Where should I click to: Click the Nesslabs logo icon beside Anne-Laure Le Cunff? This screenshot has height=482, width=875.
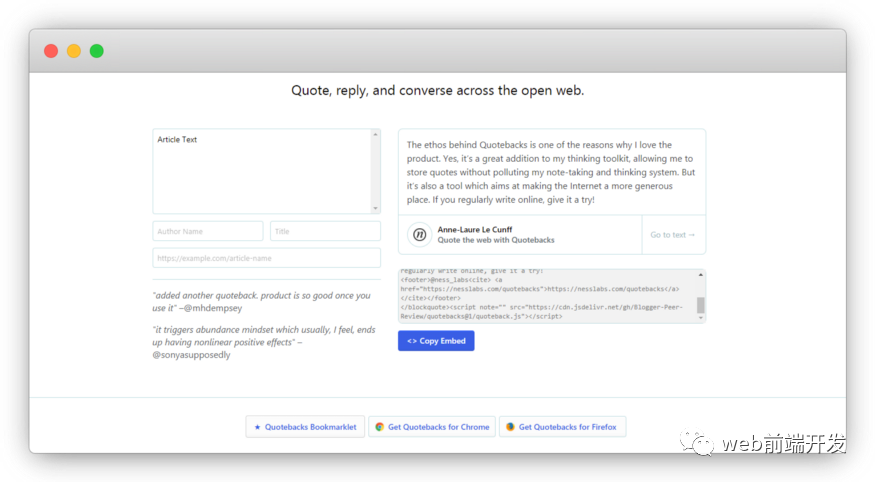click(x=420, y=234)
